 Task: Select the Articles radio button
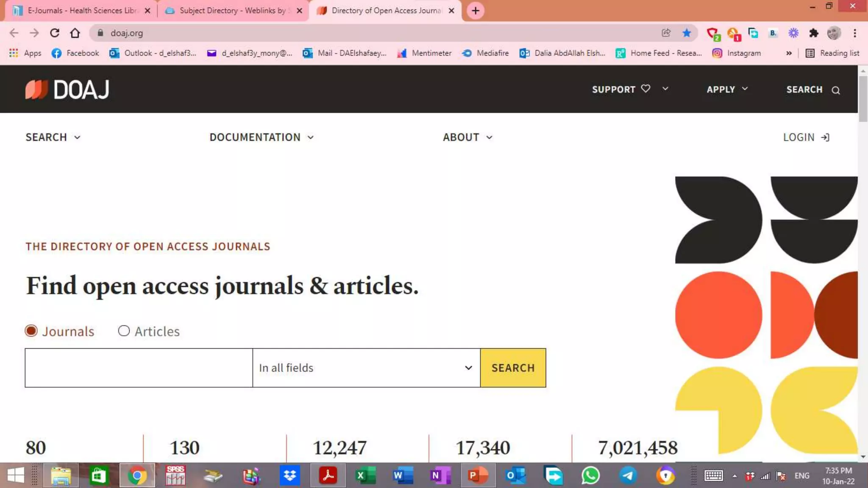pos(124,331)
